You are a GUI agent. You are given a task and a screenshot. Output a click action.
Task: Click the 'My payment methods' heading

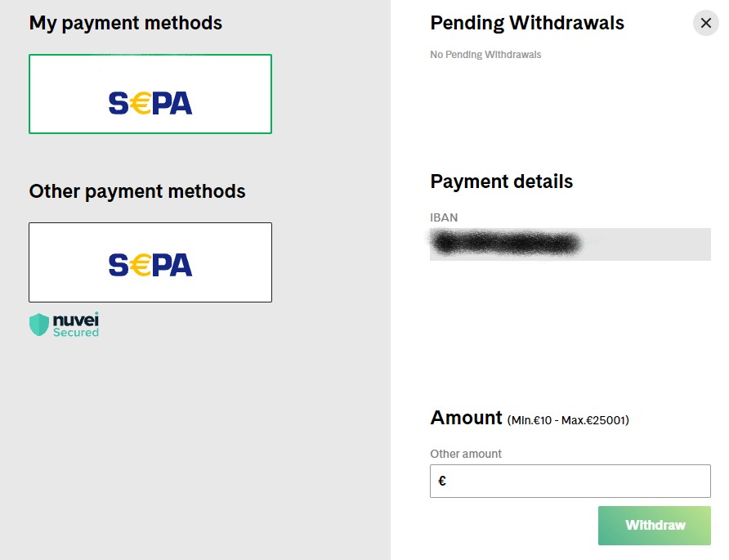[126, 23]
